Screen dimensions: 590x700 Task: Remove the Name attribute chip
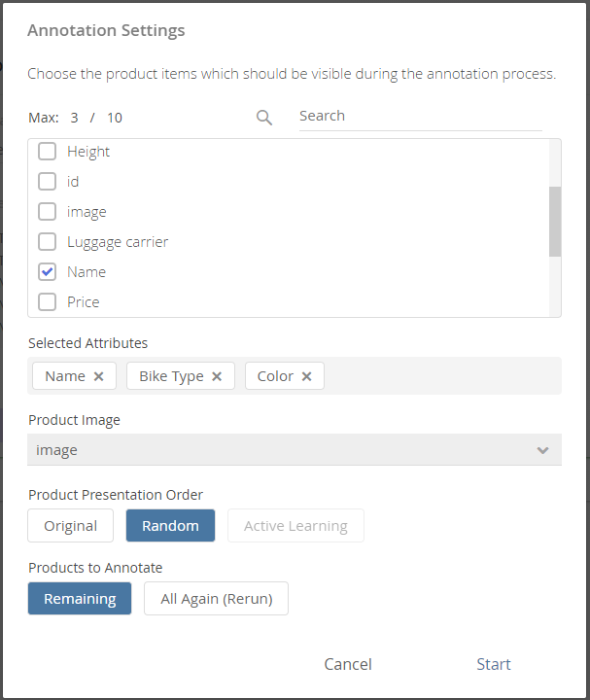98,376
